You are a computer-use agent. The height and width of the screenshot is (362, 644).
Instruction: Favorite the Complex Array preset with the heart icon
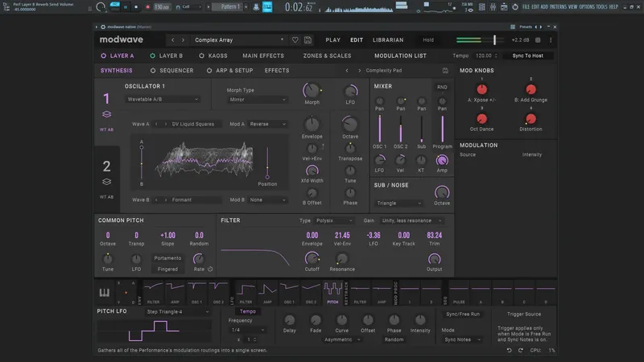(x=295, y=39)
